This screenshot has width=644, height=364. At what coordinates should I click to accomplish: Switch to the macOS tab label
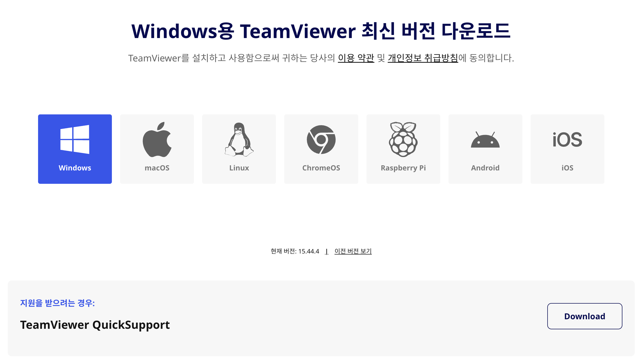pos(157,168)
